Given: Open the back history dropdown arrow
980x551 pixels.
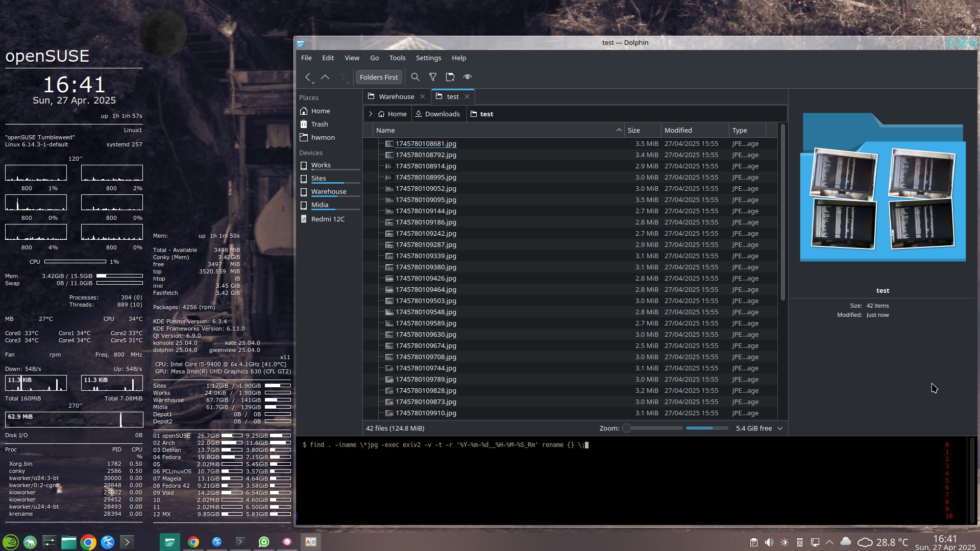Looking at the screenshot, I should (313, 82).
